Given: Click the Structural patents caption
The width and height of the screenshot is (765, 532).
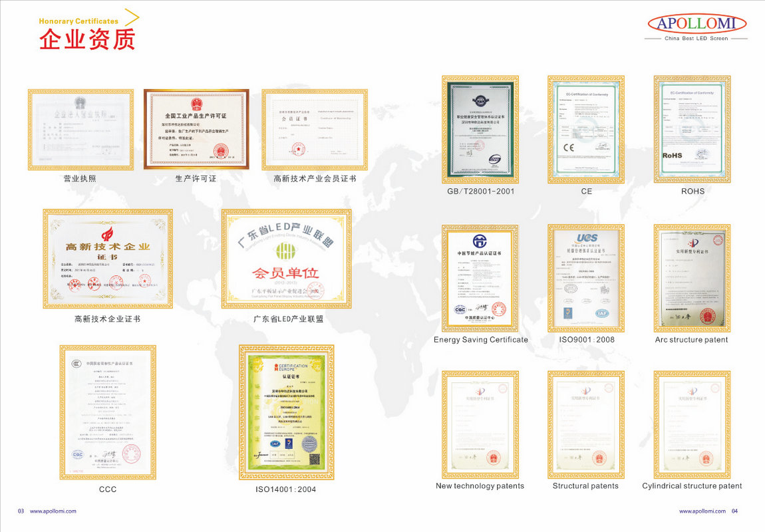Looking at the screenshot, I should pyautogui.click(x=585, y=485).
